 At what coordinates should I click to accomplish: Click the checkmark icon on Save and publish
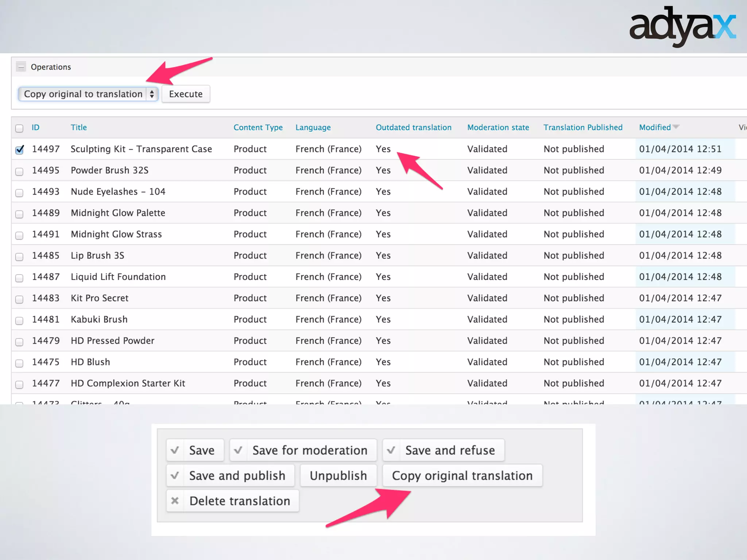click(175, 475)
